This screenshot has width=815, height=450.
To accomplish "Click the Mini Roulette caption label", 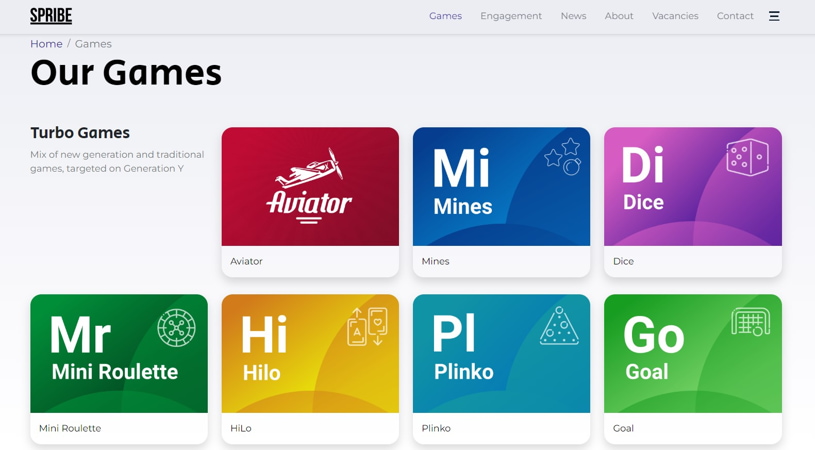I will [x=70, y=428].
